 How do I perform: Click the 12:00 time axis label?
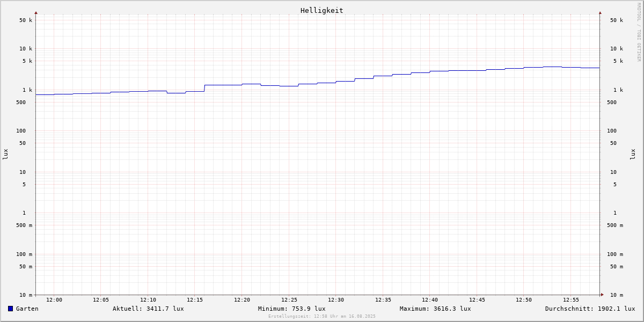(x=54, y=300)
